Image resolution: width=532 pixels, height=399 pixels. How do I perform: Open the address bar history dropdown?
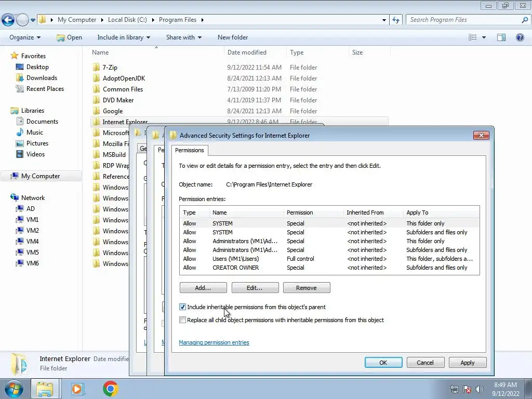click(x=384, y=20)
